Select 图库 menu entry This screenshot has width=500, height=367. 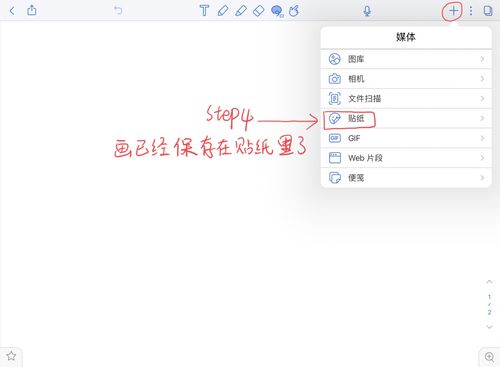click(406, 59)
